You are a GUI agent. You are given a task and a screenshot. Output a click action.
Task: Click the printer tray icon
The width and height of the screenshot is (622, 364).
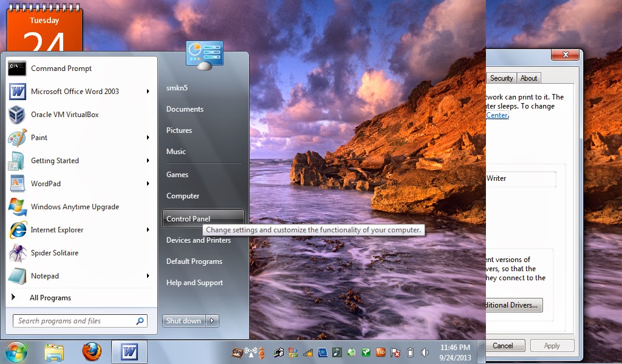(278, 352)
